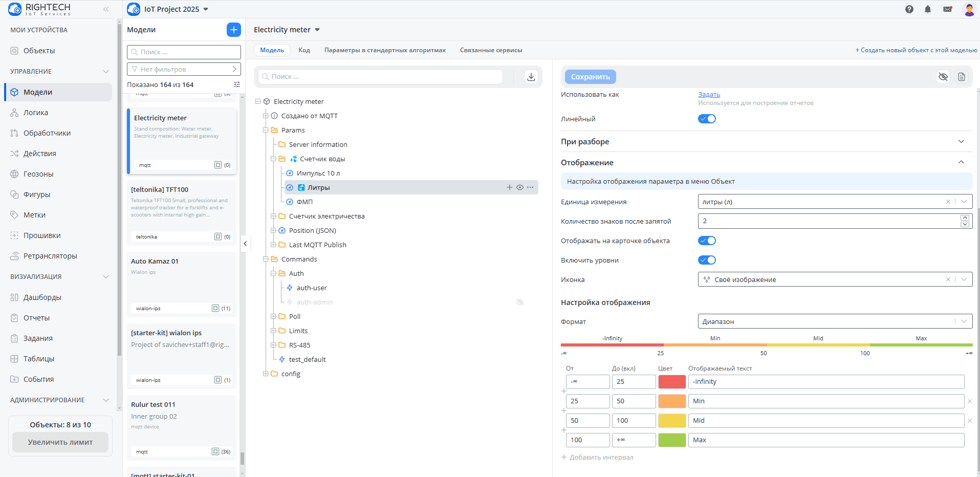Toggle the Линейный switch
This screenshot has width=980, height=477.
coord(707,119)
